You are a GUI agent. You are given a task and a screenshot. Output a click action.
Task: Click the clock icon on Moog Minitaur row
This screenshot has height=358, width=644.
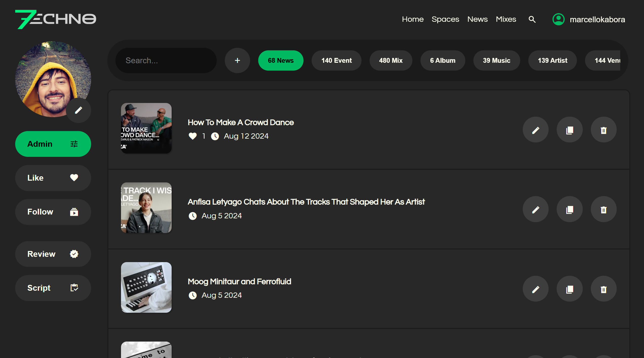coord(193,295)
